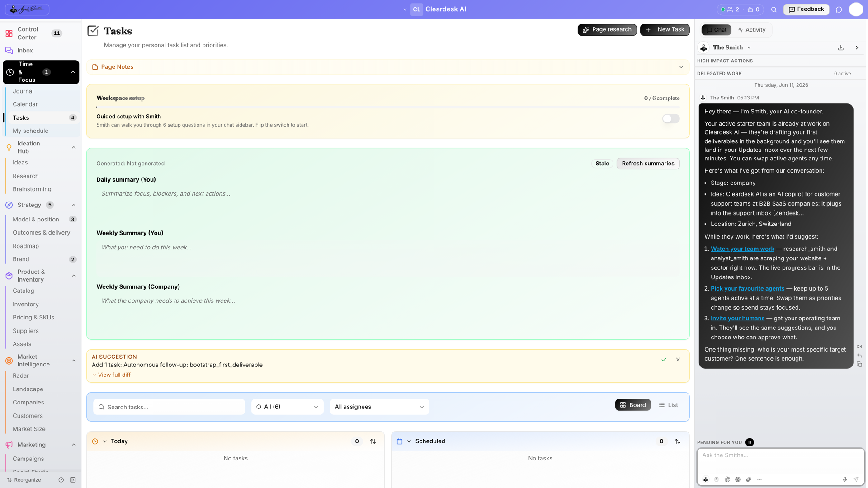Dismiss the AI suggestion with X

(x=678, y=360)
